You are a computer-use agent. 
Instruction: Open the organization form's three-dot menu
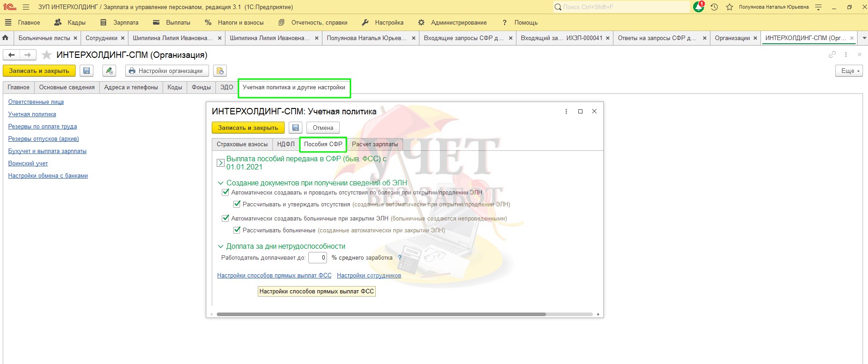coord(846,55)
